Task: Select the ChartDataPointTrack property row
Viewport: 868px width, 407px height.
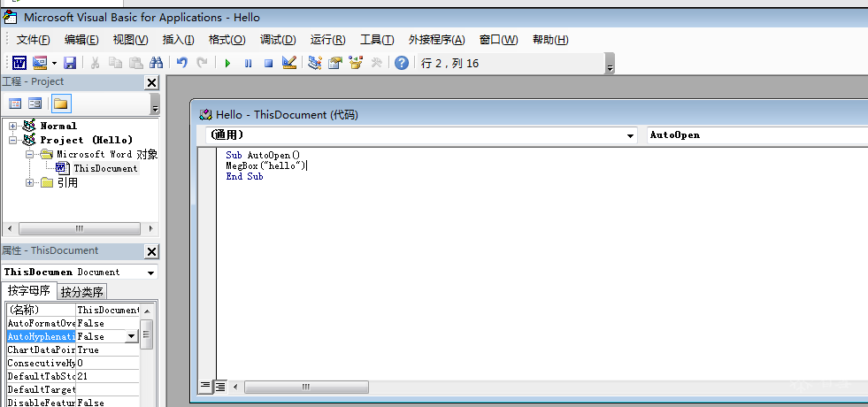Action: (73, 350)
